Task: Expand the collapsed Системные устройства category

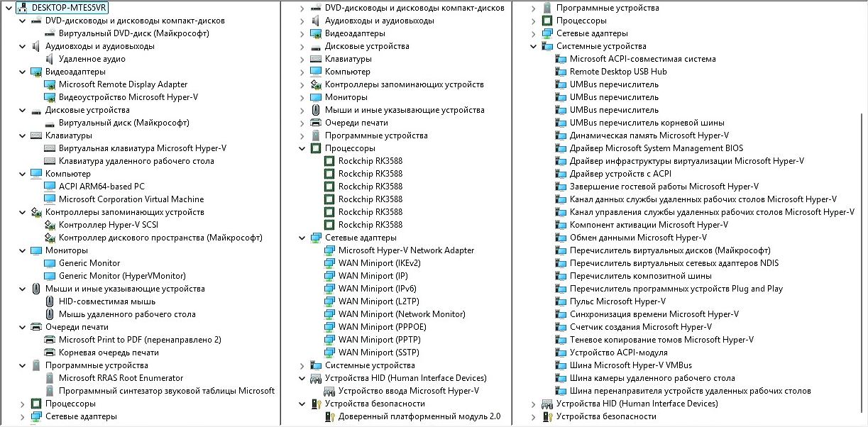Action: [x=302, y=365]
